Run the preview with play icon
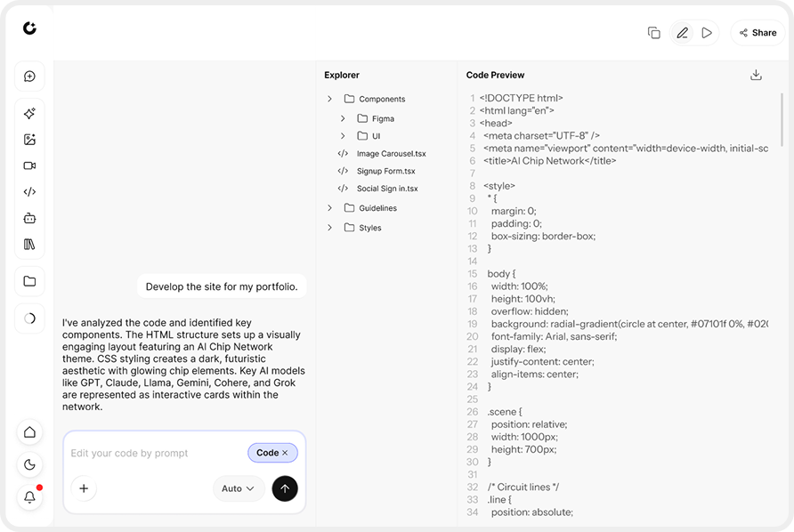This screenshot has width=794, height=532. point(707,33)
